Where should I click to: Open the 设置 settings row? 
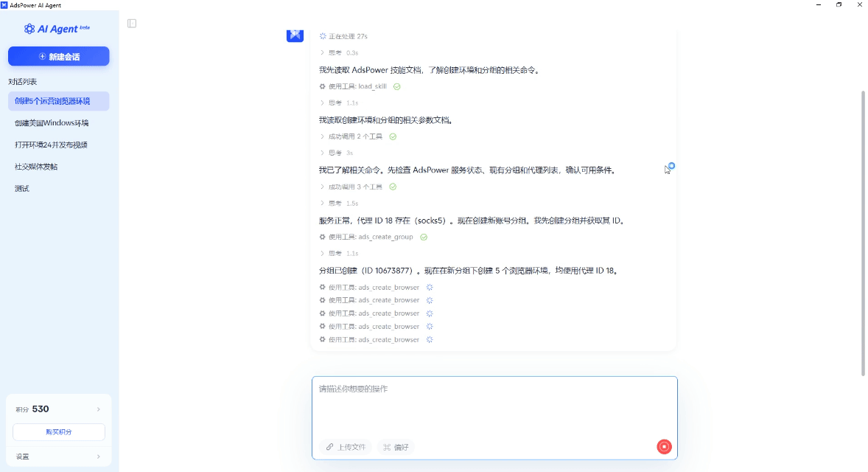click(x=59, y=457)
